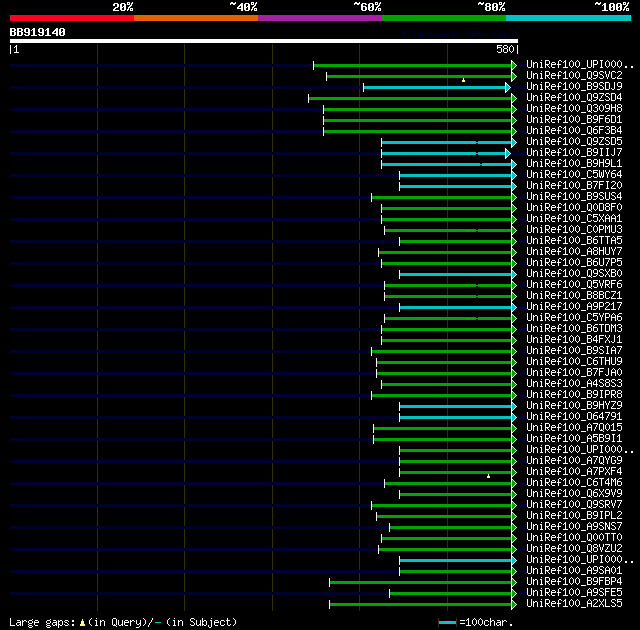Image resolution: width=640 pixels, height=630 pixels.
Task: Select the BB919140 query label
Action: tap(38, 32)
